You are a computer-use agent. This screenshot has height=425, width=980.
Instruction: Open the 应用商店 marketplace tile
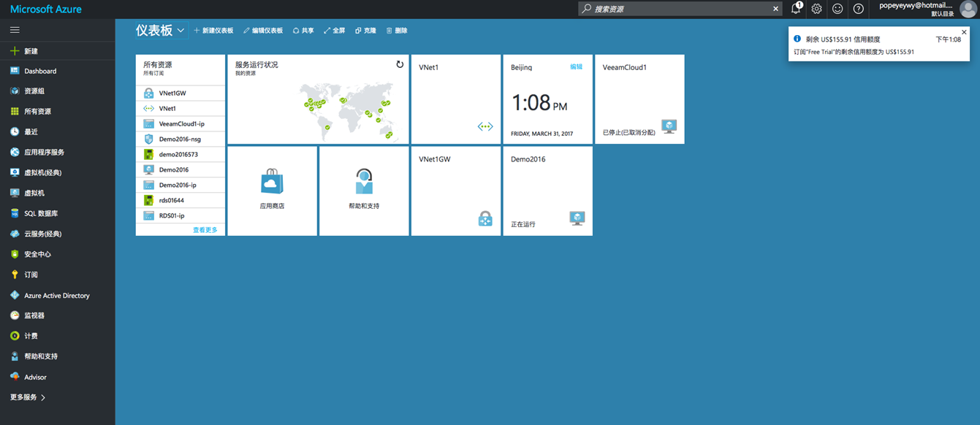pyautogui.click(x=272, y=191)
